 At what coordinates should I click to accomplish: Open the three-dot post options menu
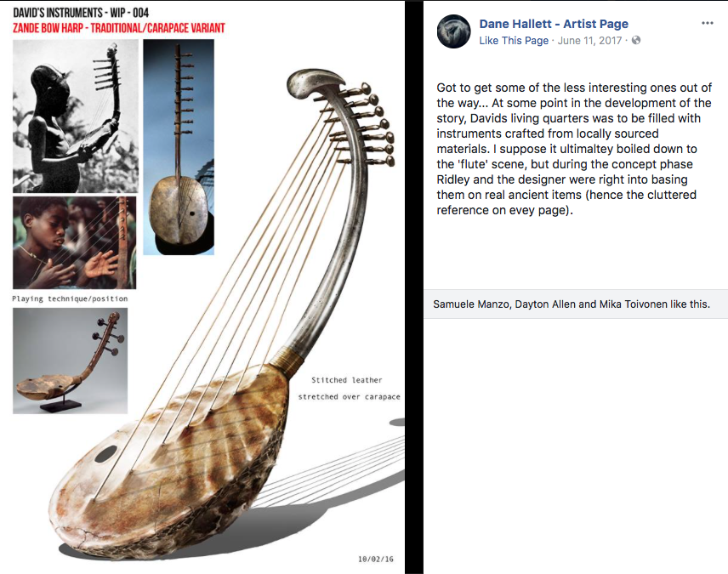click(707, 23)
